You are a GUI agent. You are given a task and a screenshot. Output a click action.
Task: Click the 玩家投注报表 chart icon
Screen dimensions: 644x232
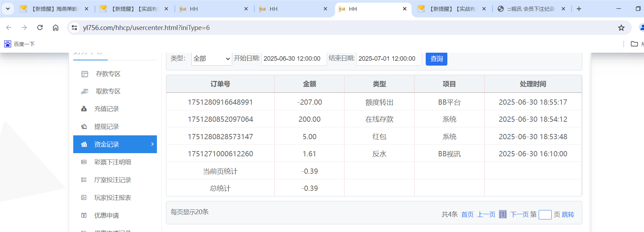click(x=84, y=198)
